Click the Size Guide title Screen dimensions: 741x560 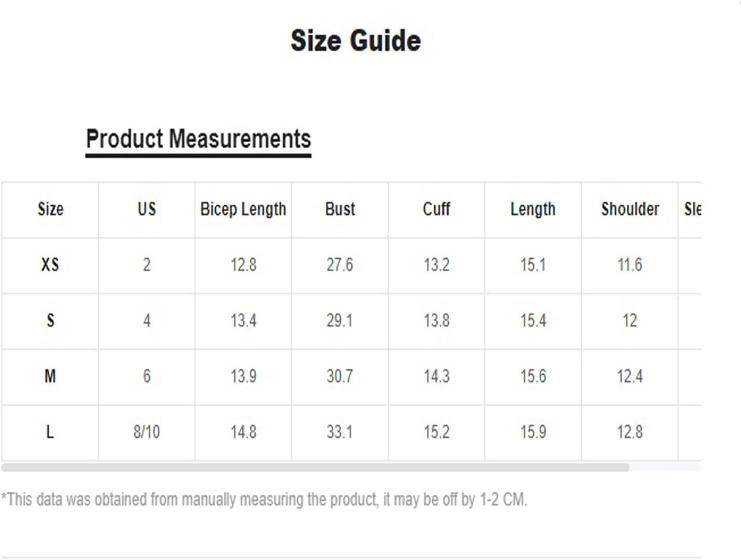click(355, 40)
